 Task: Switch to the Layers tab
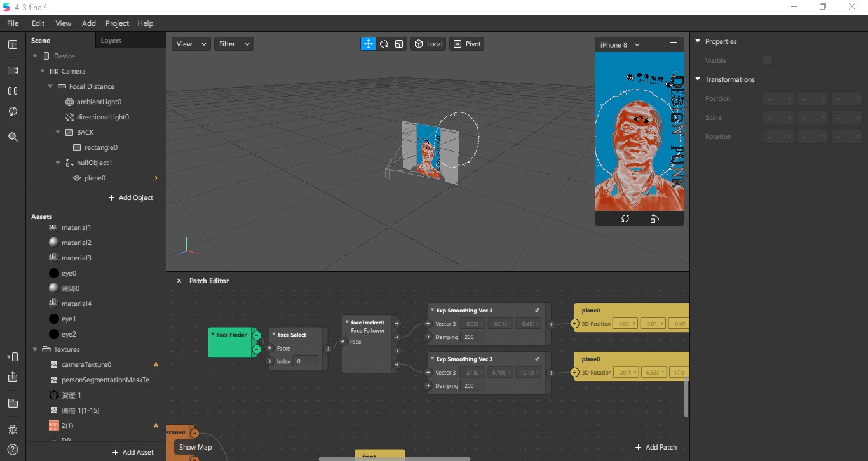(130, 41)
